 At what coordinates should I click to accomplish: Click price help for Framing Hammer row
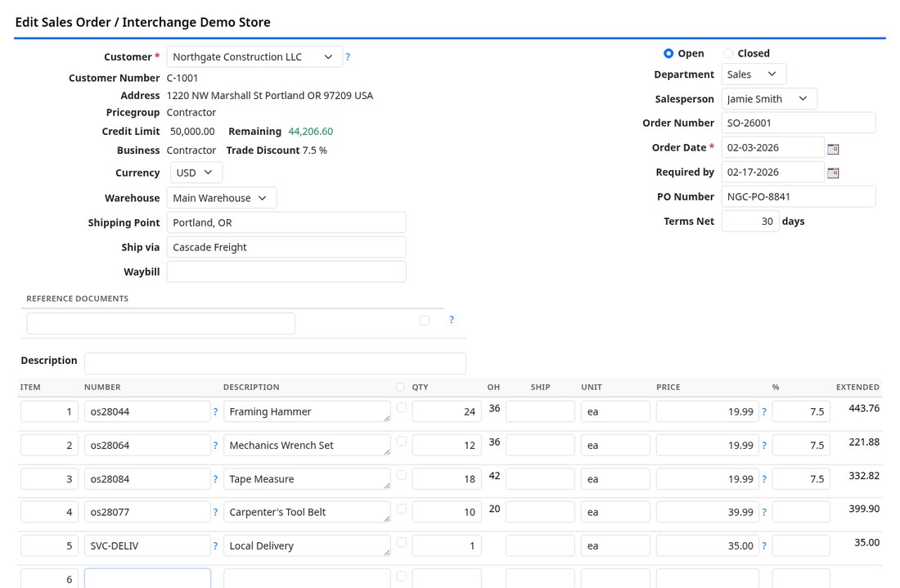click(x=764, y=411)
